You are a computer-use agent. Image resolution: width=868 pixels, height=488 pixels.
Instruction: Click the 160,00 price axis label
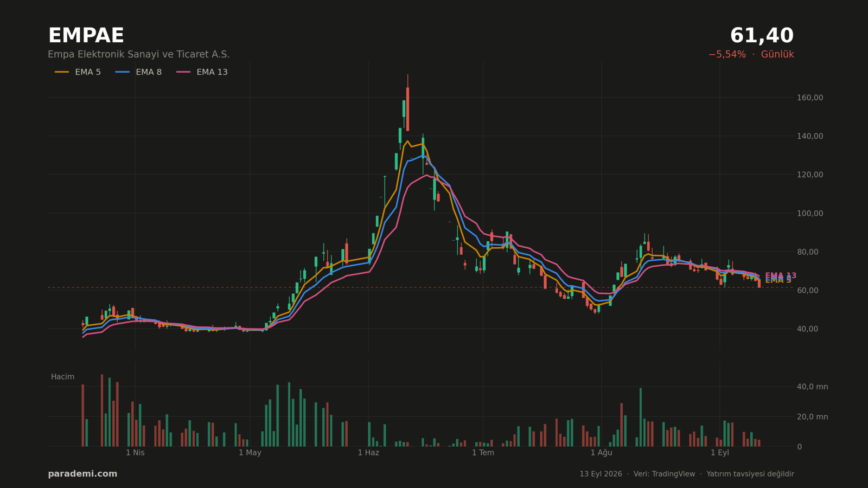(x=810, y=98)
